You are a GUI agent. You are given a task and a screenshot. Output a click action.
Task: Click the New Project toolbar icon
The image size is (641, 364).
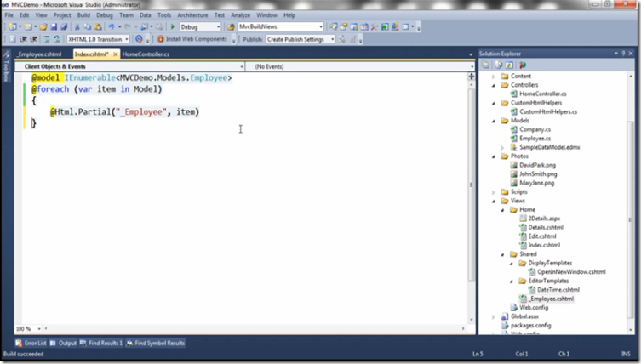tap(13, 27)
